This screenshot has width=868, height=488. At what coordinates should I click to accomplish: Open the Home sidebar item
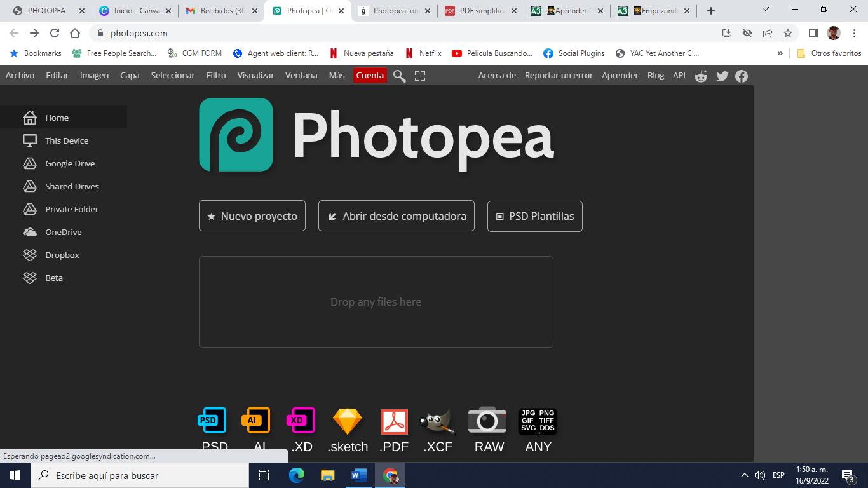64,118
